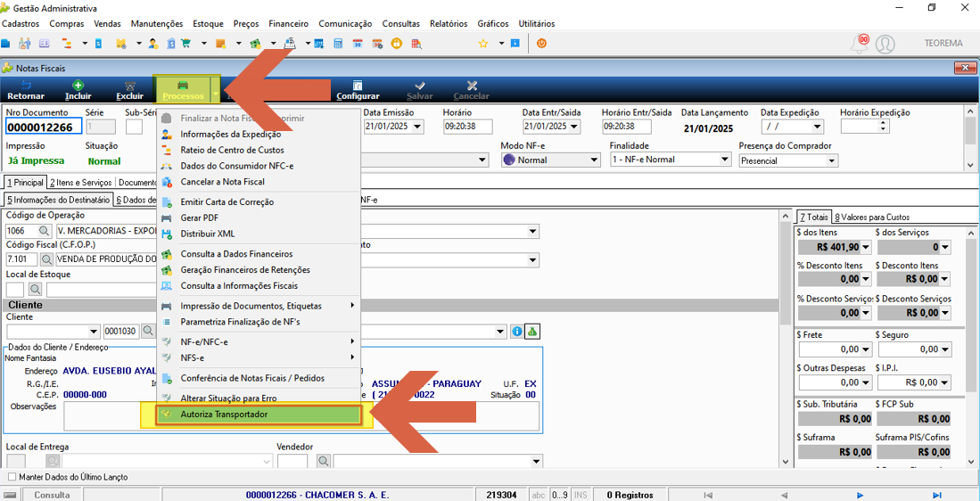This screenshot has width=980, height=501.
Task: Select Cancelar a Nota Fiscal entry
Action: [x=259, y=182]
